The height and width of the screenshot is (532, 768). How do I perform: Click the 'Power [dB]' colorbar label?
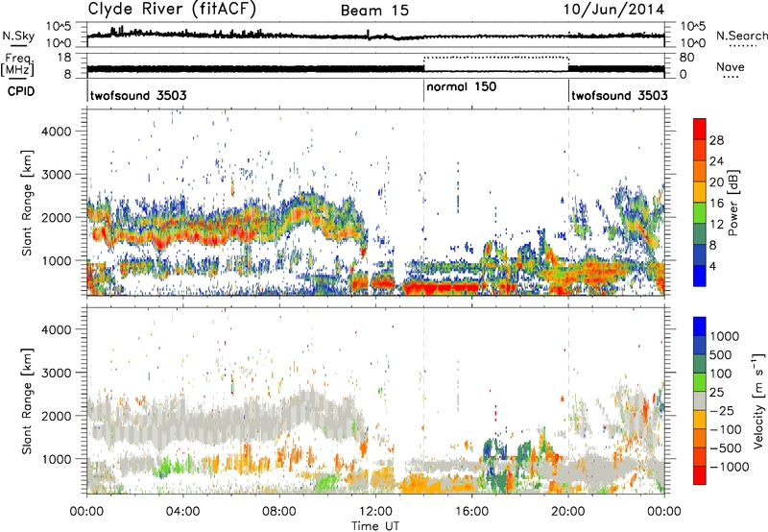tap(732, 203)
